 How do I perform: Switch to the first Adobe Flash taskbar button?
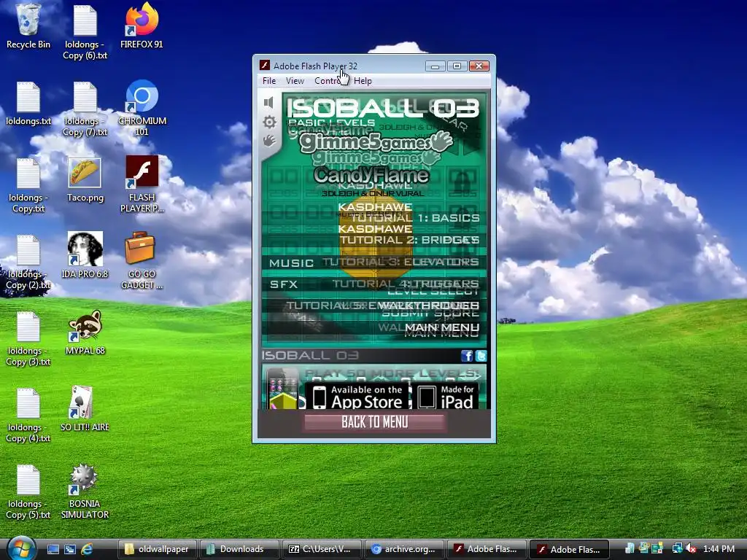(487, 549)
